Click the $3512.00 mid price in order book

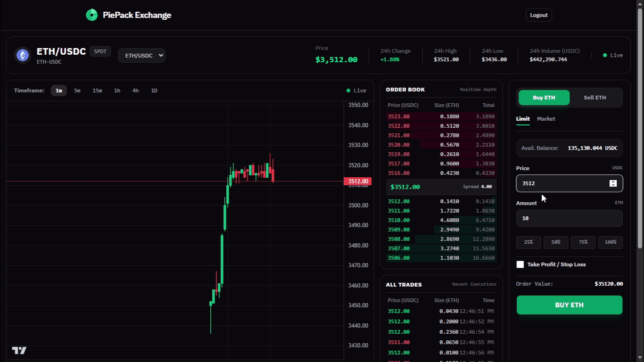405,187
